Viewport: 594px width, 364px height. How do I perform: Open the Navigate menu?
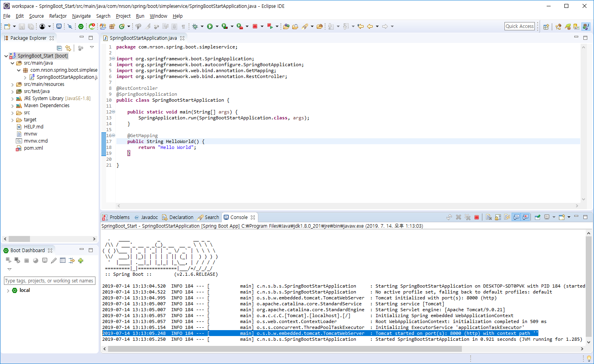click(x=81, y=16)
